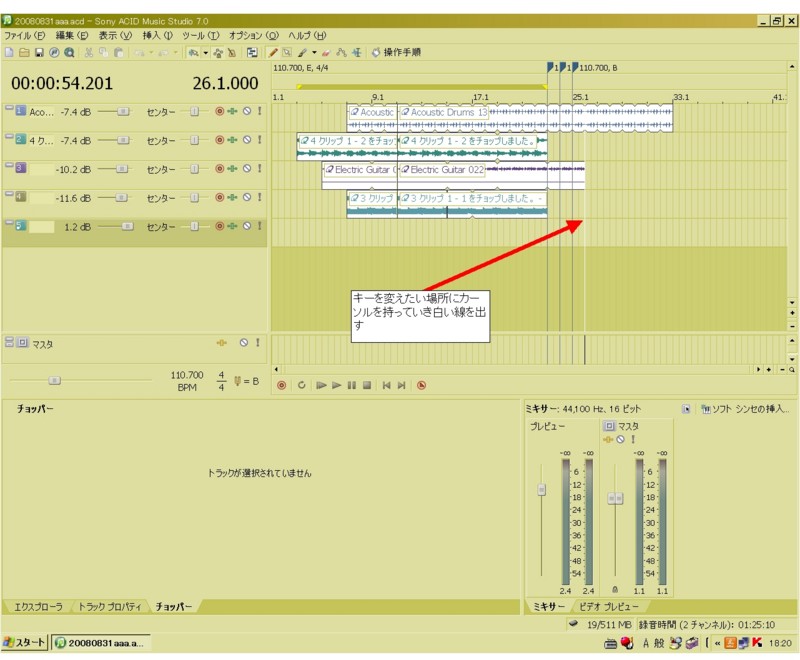Open the 操作手順 tutorial button

click(x=396, y=53)
